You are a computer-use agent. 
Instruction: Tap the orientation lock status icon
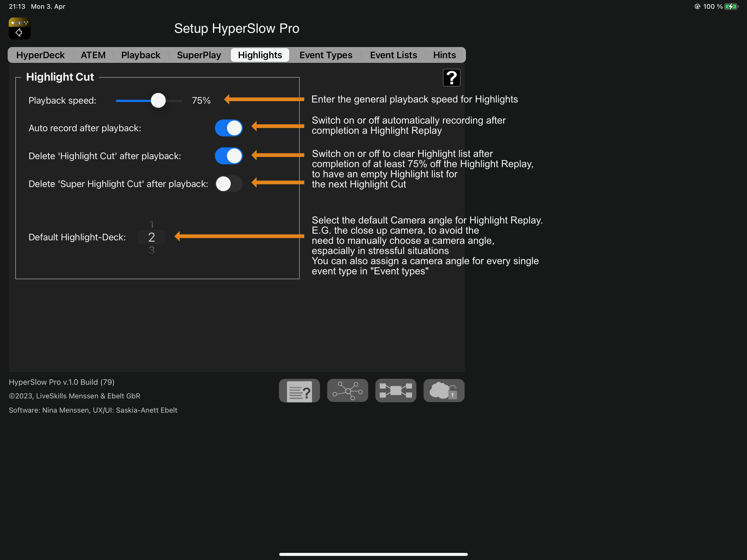pyautogui.click(x=697, y=6)
